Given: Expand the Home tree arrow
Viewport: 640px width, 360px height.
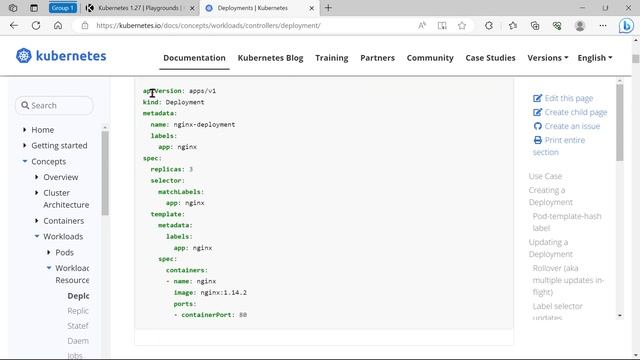Looking at the screenshot, I should click(x=24, y=130).
